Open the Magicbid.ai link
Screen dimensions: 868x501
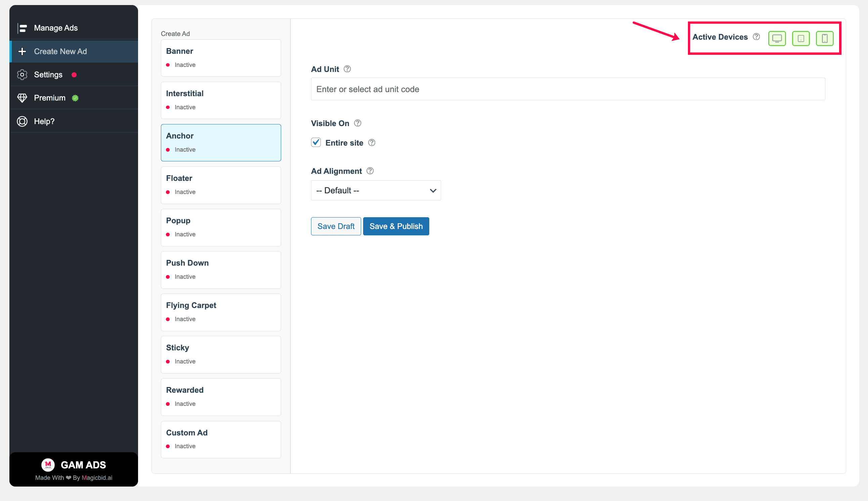[97, 477]
